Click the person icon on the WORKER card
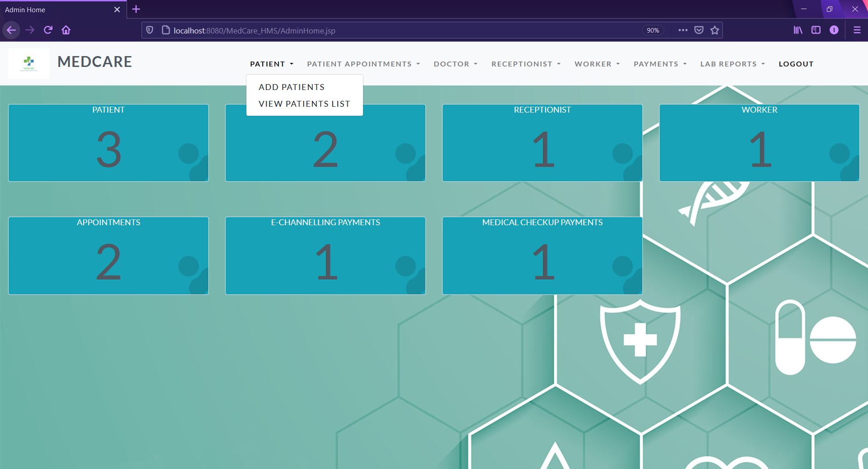868x469 pixels. click(x=841, y=153)
